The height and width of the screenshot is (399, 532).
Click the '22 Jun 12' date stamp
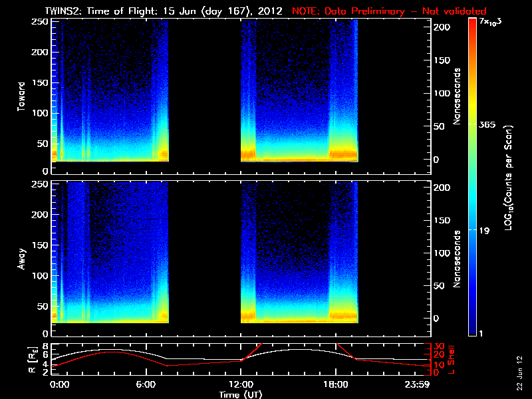click(x=519, y=372)
